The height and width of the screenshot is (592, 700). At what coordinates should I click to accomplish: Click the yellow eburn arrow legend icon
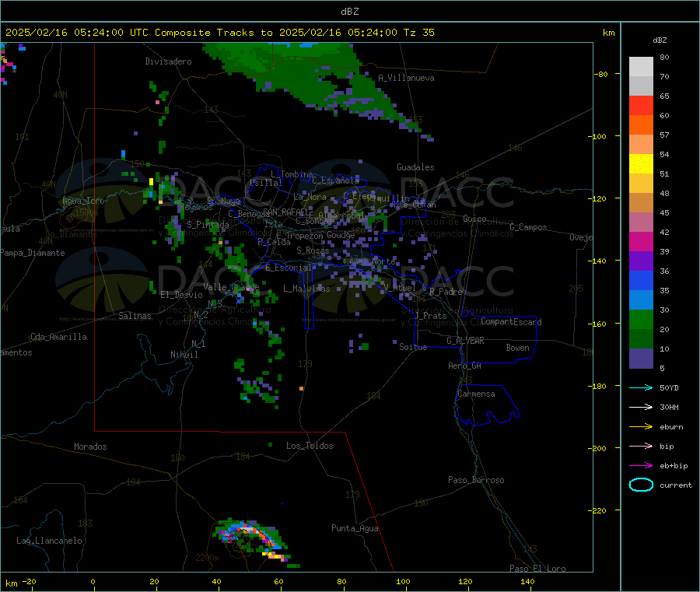[x=641, y=426]
